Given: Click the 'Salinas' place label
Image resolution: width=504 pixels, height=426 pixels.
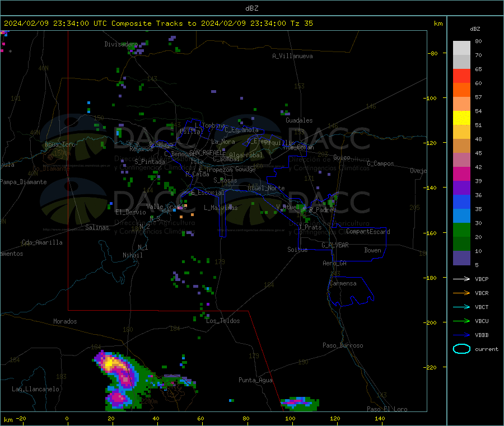Looking at the screenshot, I should pyautogui.click(x=97, y=227).
